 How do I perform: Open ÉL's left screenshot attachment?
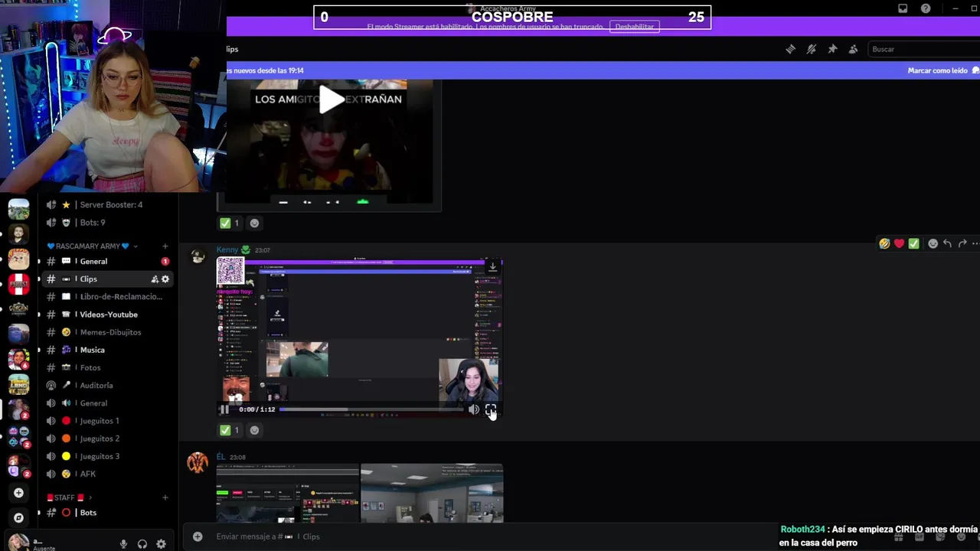(287, 493)
